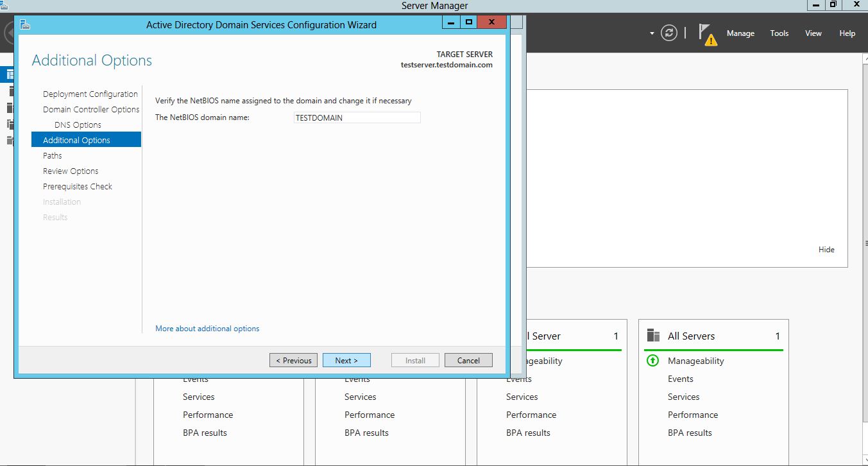Open the Help menu

pos(847,33)
